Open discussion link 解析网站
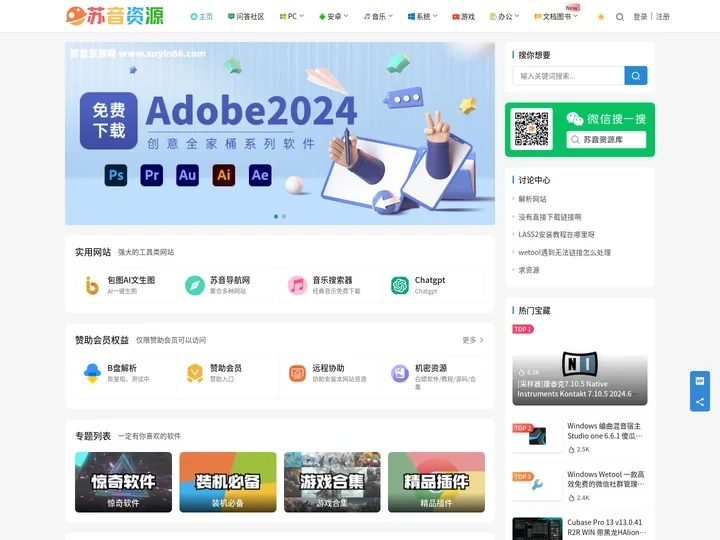720x540 pixels. [x=532, y=199]
